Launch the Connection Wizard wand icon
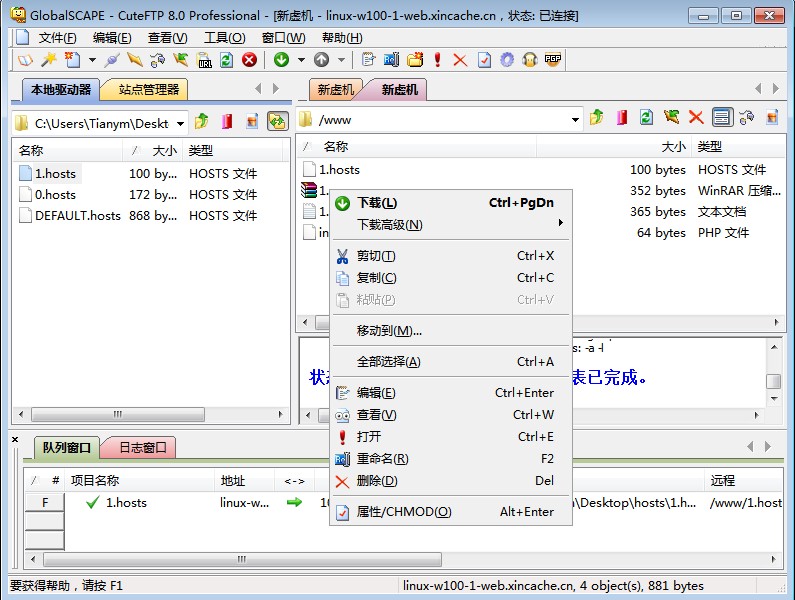This screenshot has width=795, height=600. pyautogui.click(x=49, y=60)
